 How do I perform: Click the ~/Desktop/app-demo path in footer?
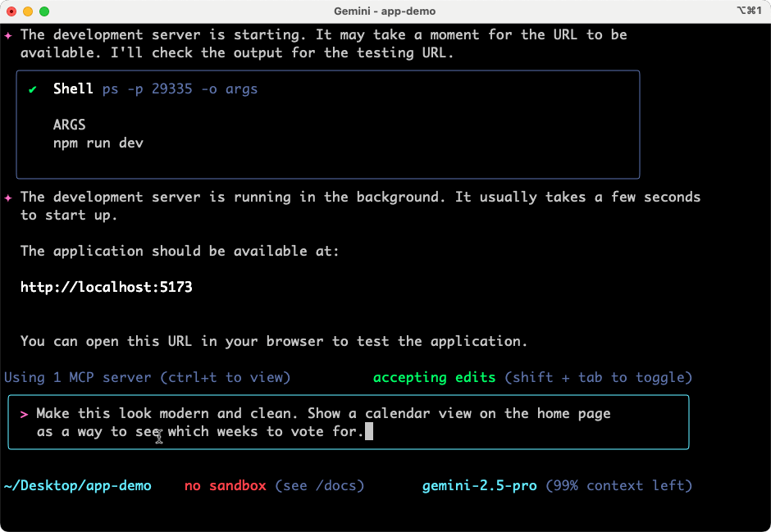point(78,485)
